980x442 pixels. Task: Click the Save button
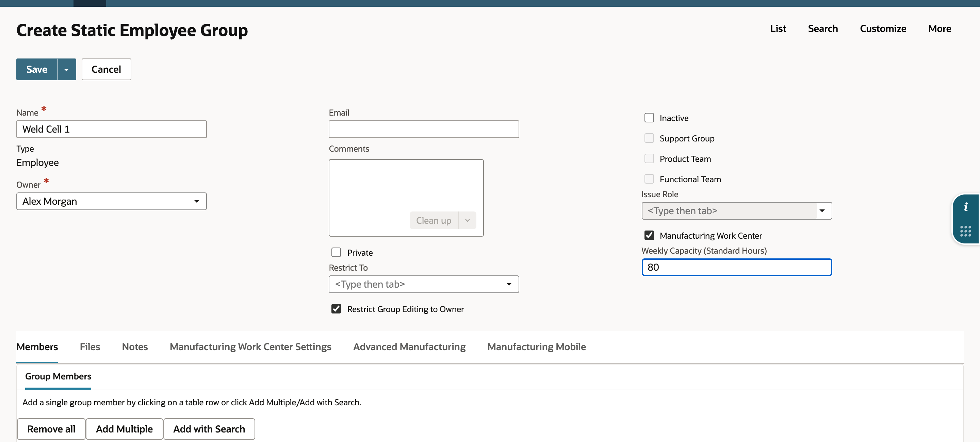tap(37, 70)
